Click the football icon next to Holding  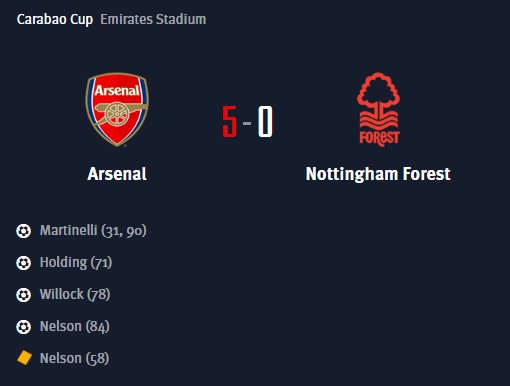coord(23,263)
